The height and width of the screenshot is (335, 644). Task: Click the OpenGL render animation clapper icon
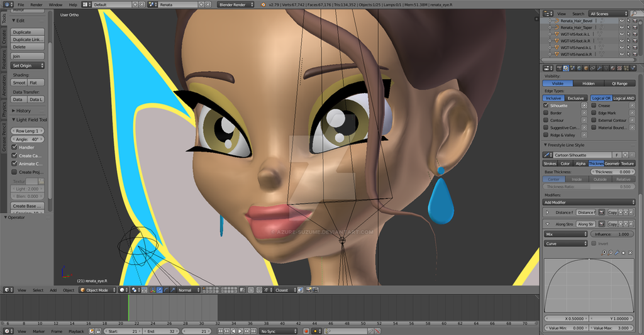(315, 290)
